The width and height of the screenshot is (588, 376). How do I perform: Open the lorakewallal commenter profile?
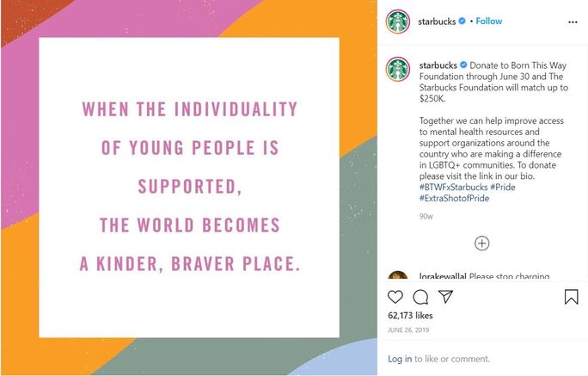(443, 277)
